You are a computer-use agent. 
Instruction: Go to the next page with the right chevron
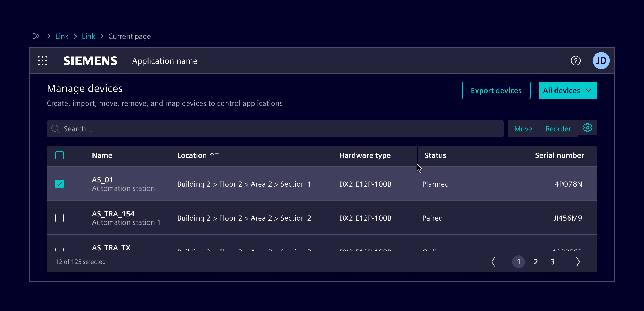point(578,262)
